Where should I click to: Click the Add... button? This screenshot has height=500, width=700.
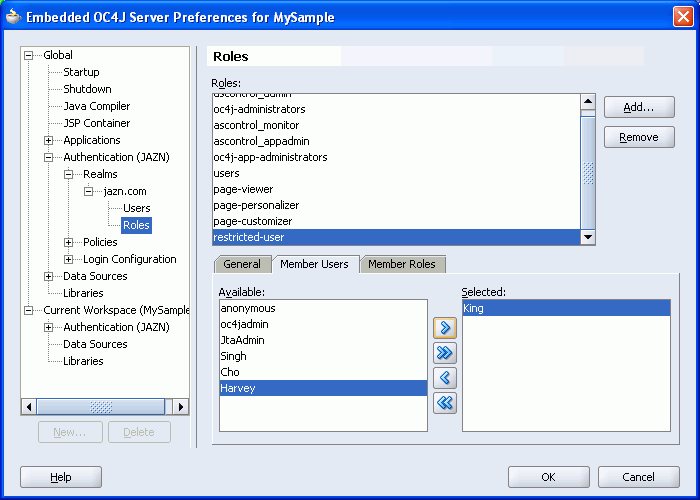point(639,107)
